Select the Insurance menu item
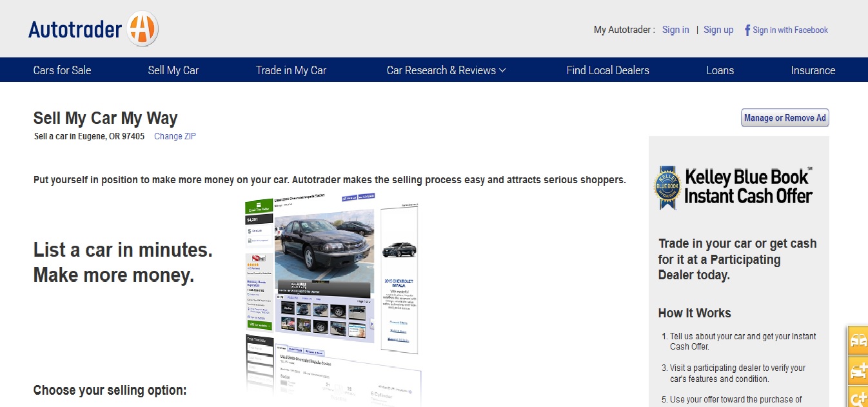The width and height of the screenshot is (868, 407). tap(813, 70)
